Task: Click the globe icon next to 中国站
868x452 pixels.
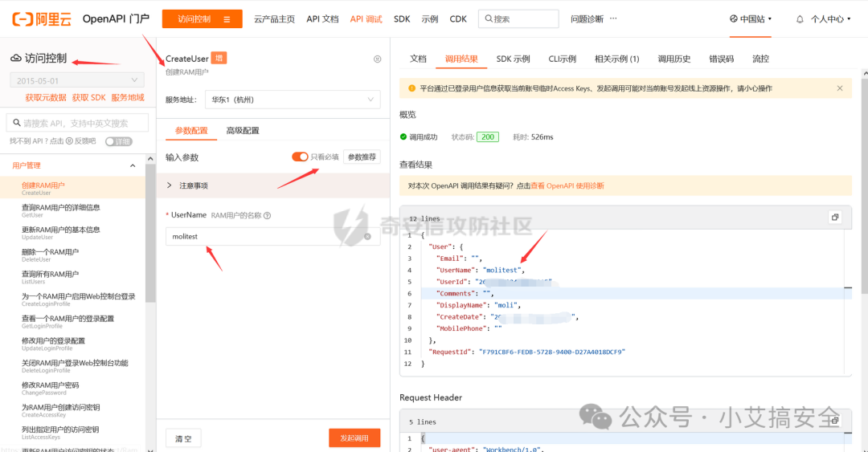Action: point(734,18)
